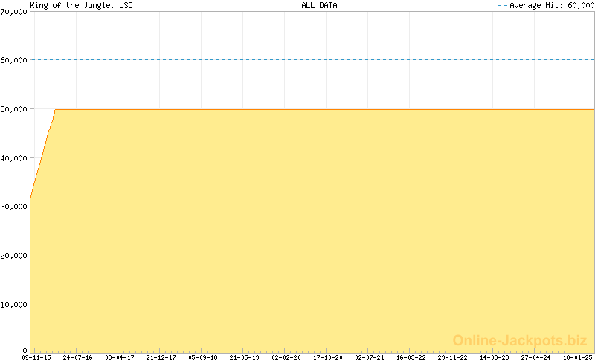The height and width of the screenshot is (364, 595).
Task: Select the 02-02-20 date marker
Action: (286, 357)
